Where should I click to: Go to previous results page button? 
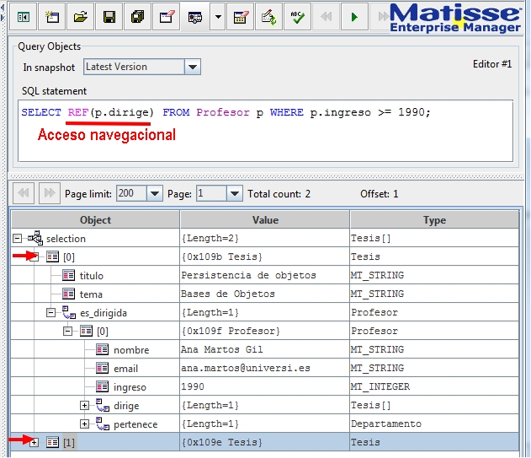pos(23,193)
